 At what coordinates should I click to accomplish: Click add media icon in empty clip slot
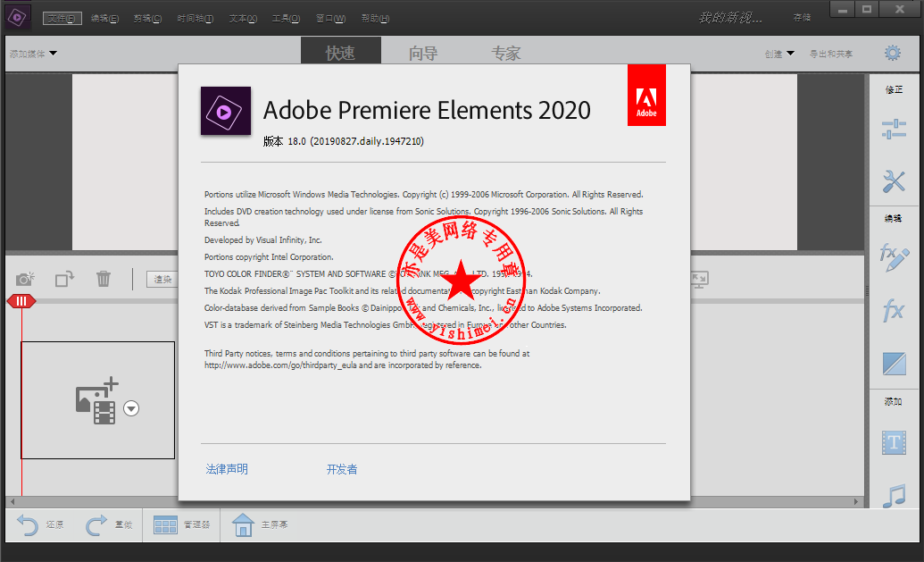pos(97,401)
